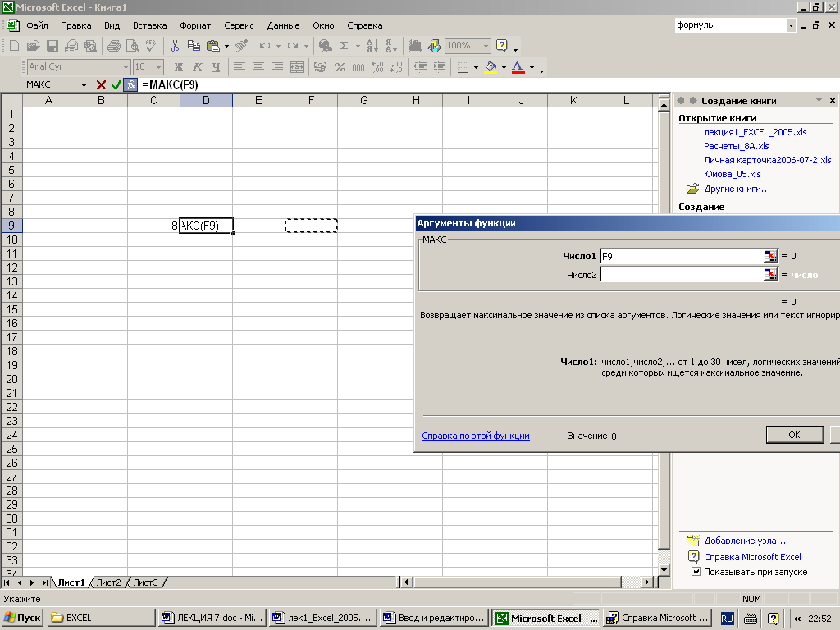Click the Chart Wizard icon
840x630 pixels.
(x=414, y=46)
